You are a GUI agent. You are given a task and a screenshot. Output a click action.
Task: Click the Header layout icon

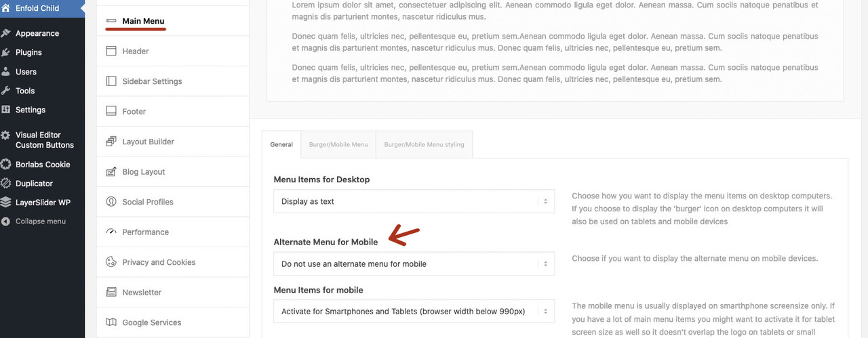coord(111,51)
